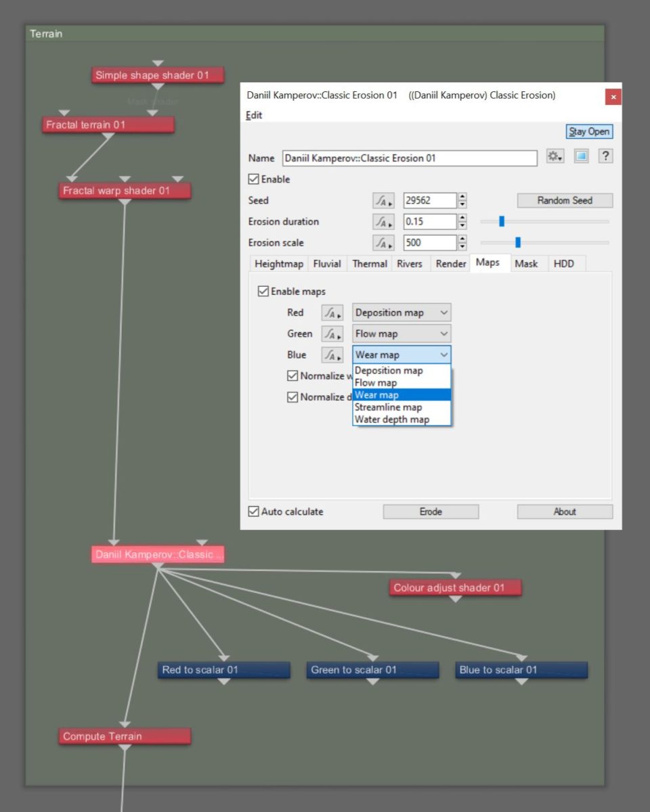The width and height of the screenshot is (650, 812).
Task: Select the Fractal terrain 01 node
Action: coord(108,125)
